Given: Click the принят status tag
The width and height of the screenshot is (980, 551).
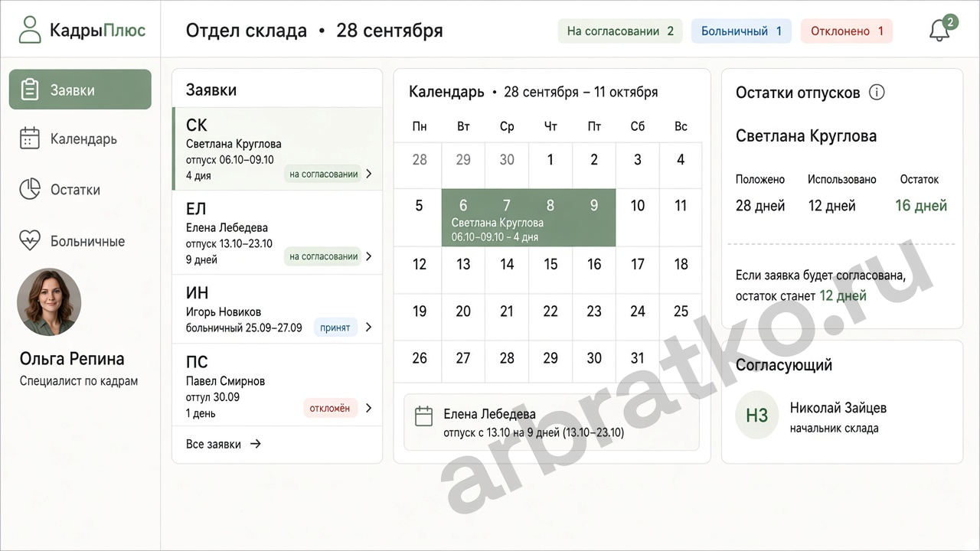Looking at the screenshot, I should [335, 328].
